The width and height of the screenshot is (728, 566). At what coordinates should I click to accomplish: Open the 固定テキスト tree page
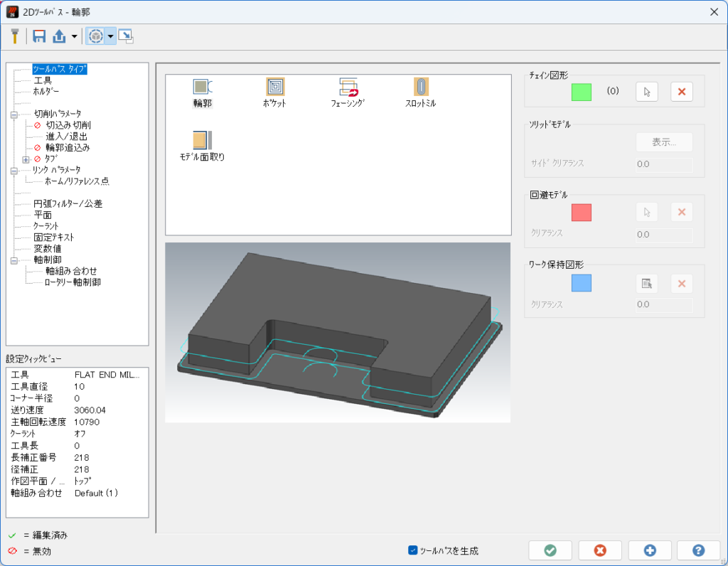(x=54, y=237)
